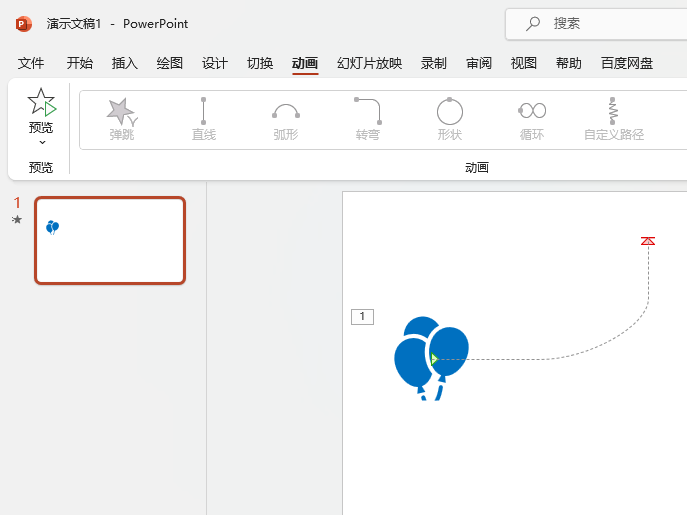Click the search magnifier icon
Viewport: 687px width, 515px height.
[533, 24]
